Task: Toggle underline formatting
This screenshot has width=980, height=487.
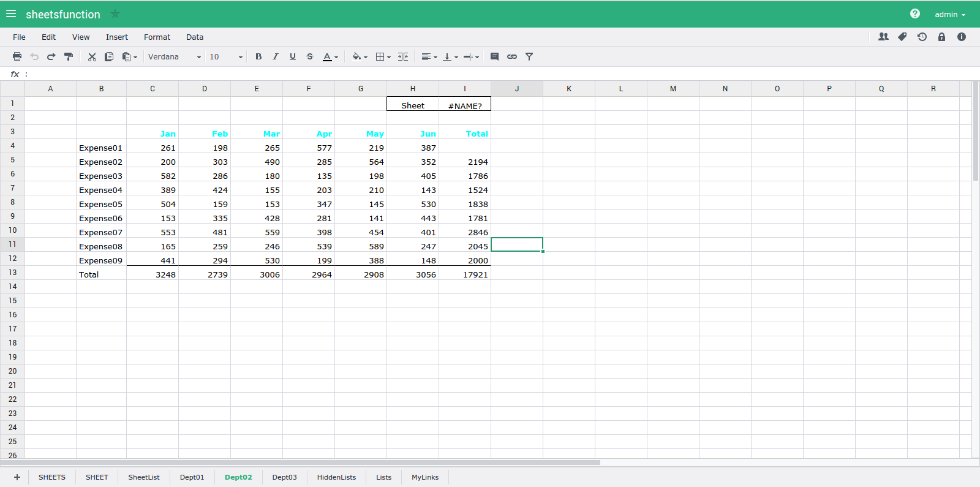Action: (x=293, y=56)
